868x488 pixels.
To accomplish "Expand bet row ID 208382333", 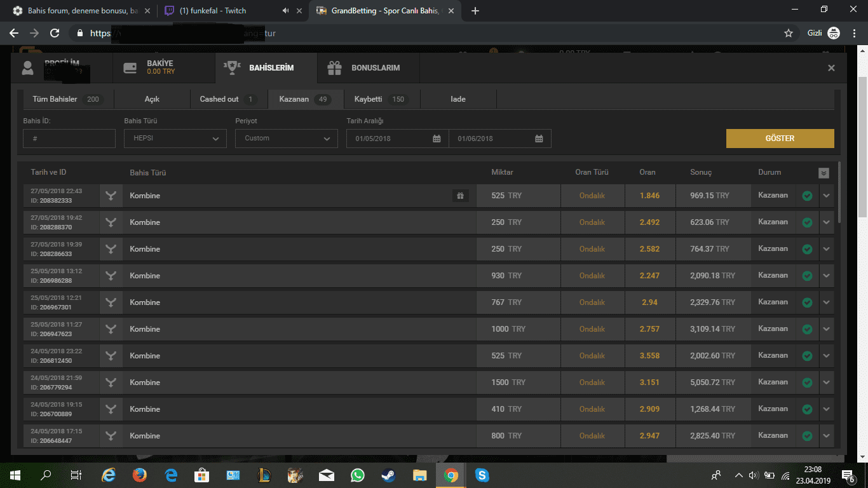I will pos(826,196).
